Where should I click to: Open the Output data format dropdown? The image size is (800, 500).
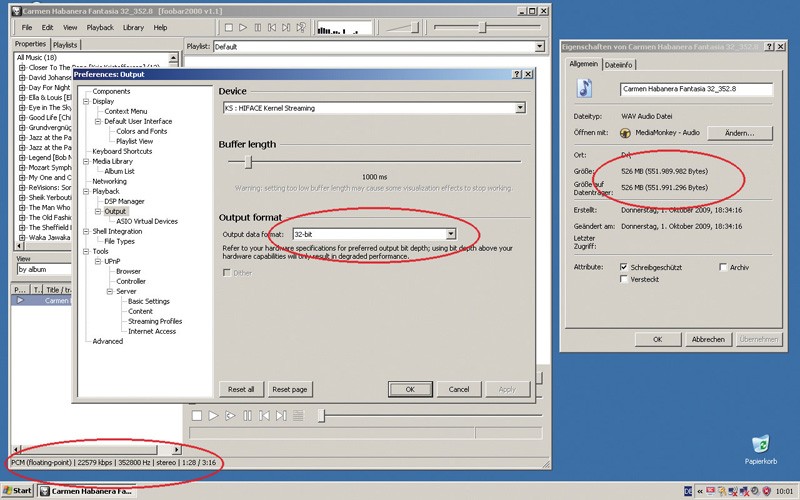tap(451, 234)
